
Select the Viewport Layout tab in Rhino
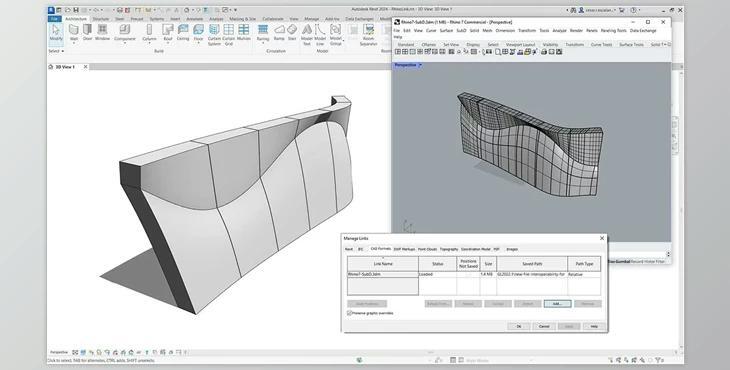tap(520, 45)
